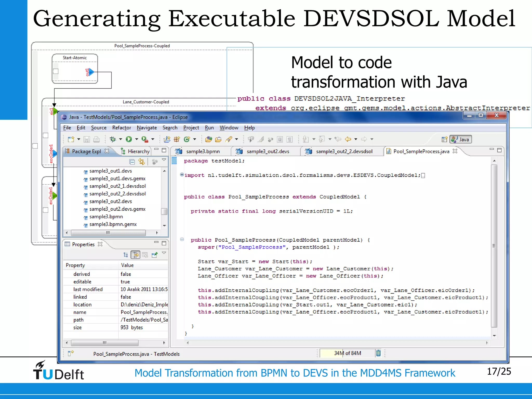Click the Package Explorer horizontal scrollbar
Screen dimensions: 532x399
[108, 233]
